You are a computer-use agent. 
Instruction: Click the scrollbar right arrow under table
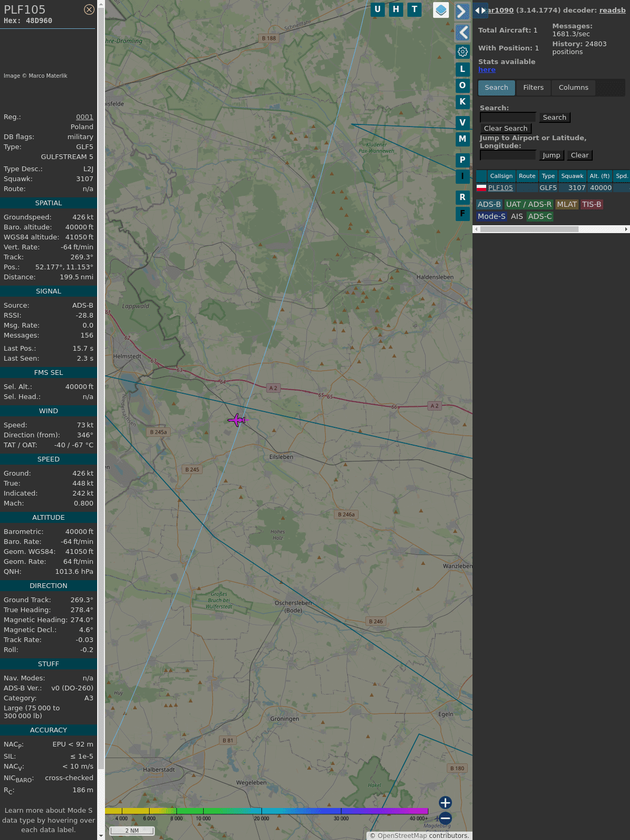(x=626, y=229)
